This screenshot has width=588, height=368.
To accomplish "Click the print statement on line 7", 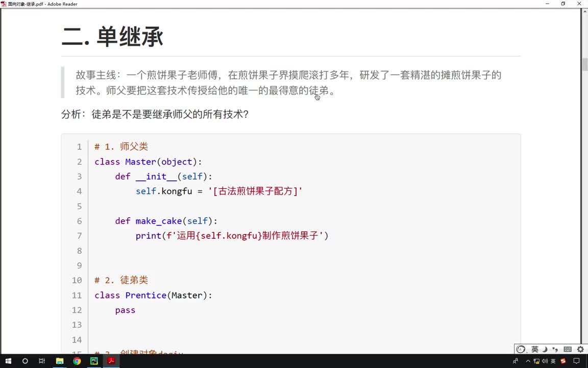I will pos(232,236).
